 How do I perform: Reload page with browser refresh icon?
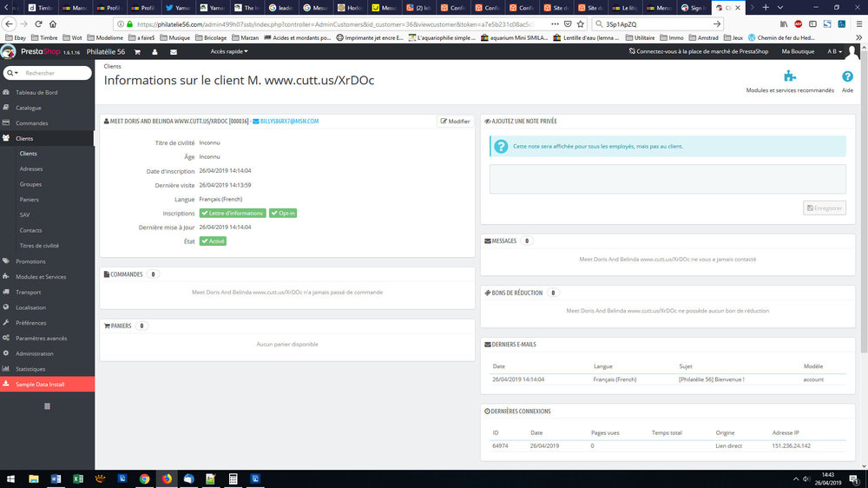coord(39,23)
